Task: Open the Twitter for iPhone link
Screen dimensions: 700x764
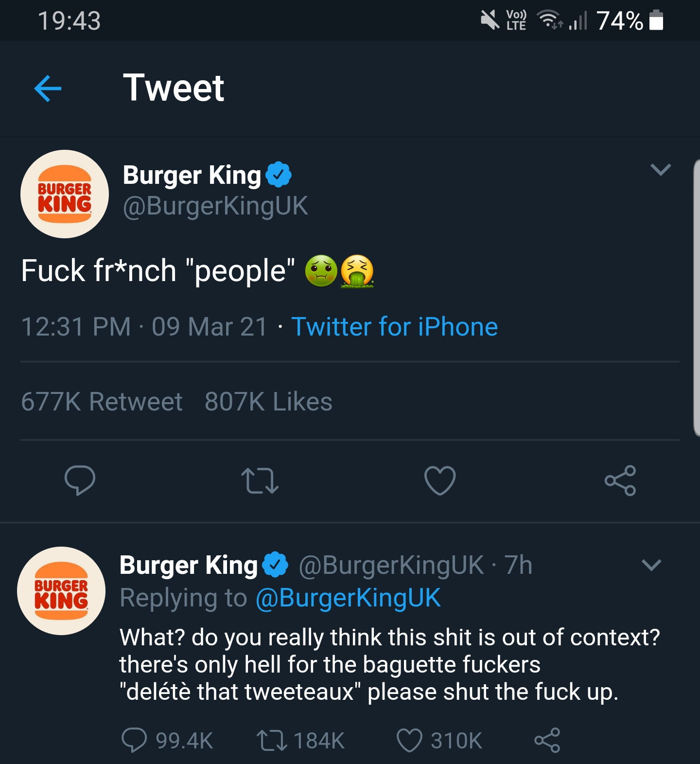Action: pyautogui.click(x=394, y=326)
